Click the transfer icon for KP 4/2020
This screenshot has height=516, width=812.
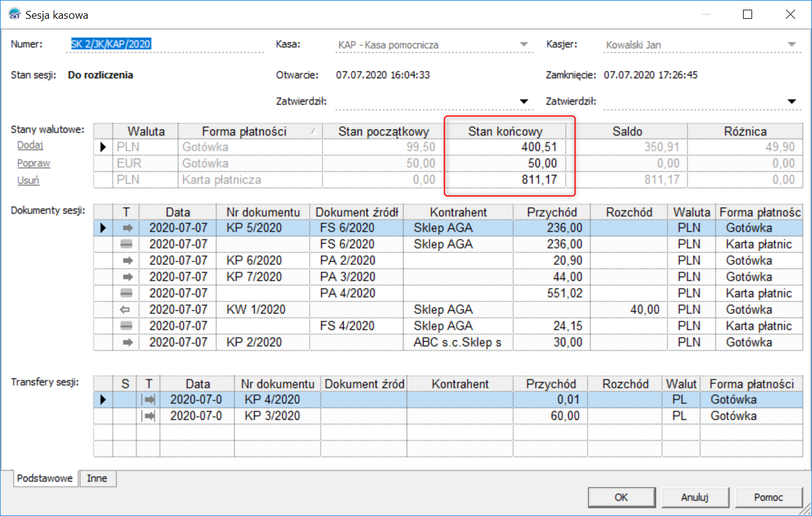coord(148,400)
